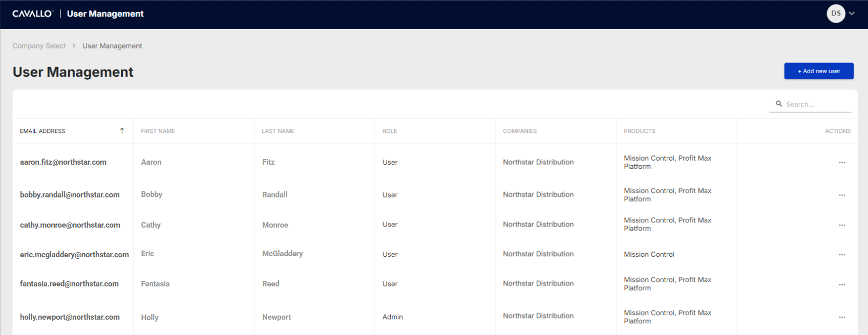Open actions menu for fantasia.reed@northstar.com
Viewport: 868px width, 335px height.
(x=842, y=284)
